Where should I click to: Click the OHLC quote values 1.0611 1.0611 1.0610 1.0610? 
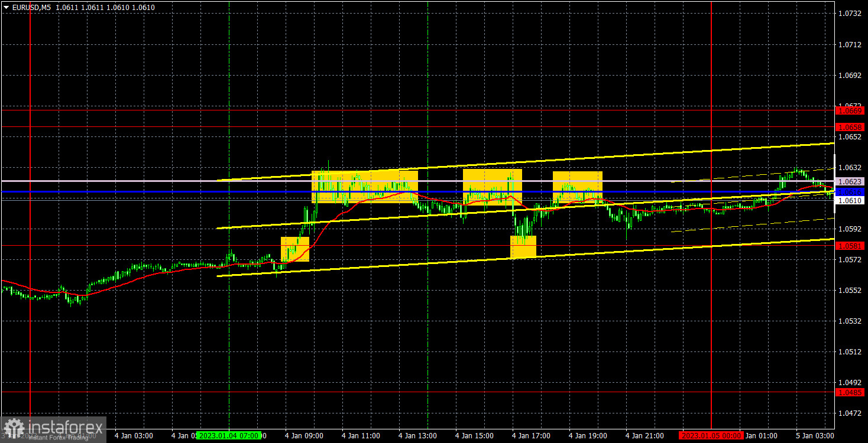point(106,7)
